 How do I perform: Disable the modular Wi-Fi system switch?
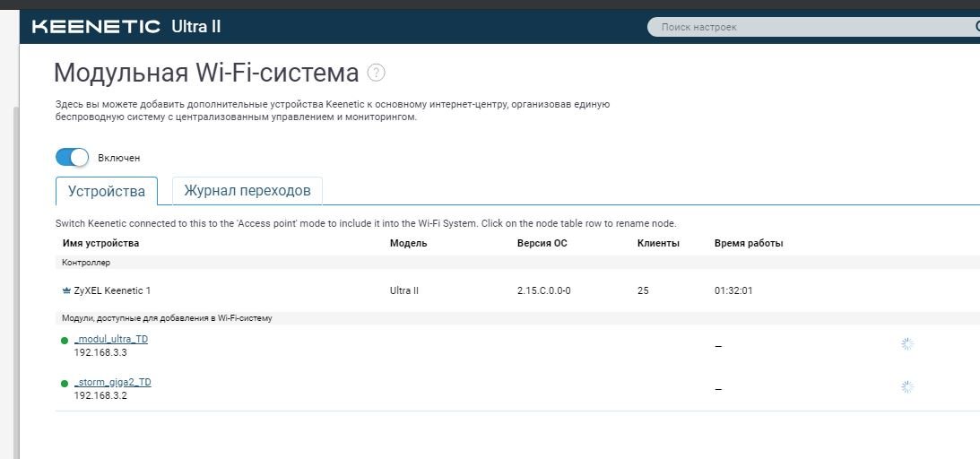click(x=72, y=158)
